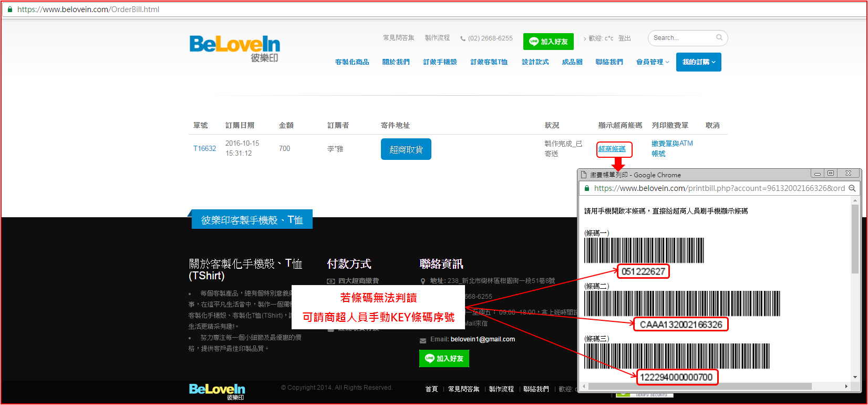Open the 我的訂購 dropdown button
This screenshot has width=868, height=405.
[x=699, y=62]
